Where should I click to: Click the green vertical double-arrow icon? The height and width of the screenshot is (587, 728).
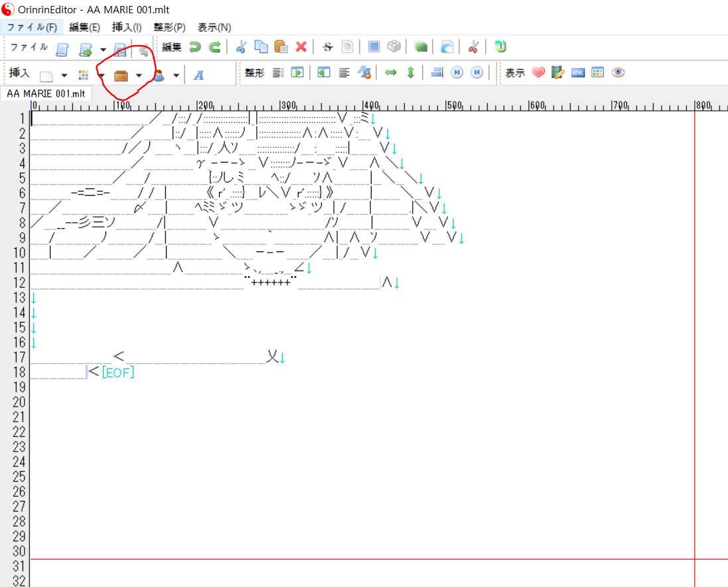[410, 73]
